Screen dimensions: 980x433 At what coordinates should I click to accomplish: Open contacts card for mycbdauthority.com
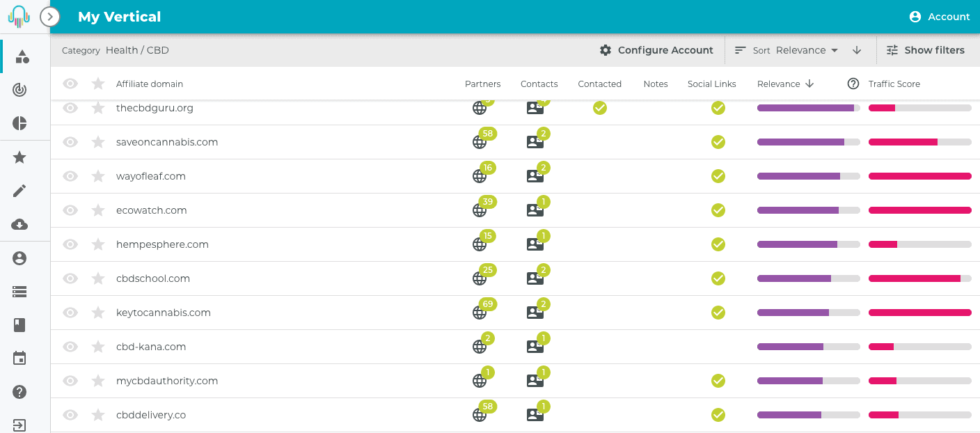[535, 381]
